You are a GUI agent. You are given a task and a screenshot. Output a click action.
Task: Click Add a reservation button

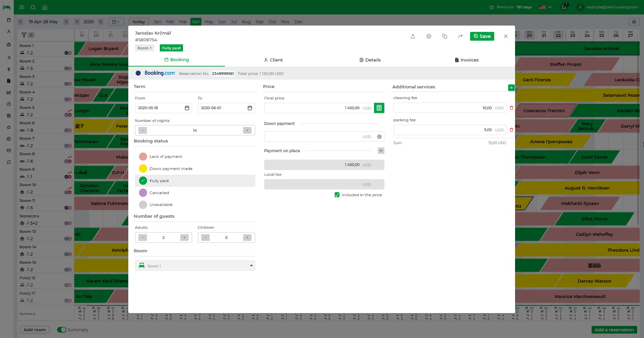tap(614, 330)
